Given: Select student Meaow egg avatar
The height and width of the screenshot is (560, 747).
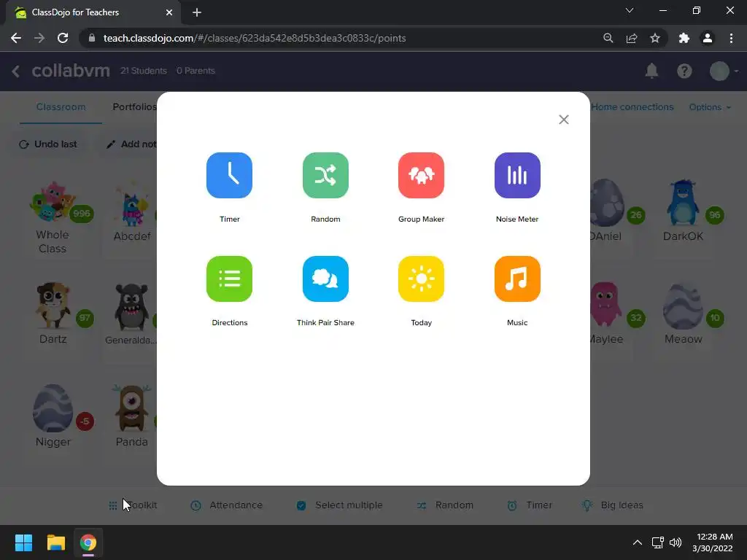Looking at the screenshot, I should pos(683,307).
